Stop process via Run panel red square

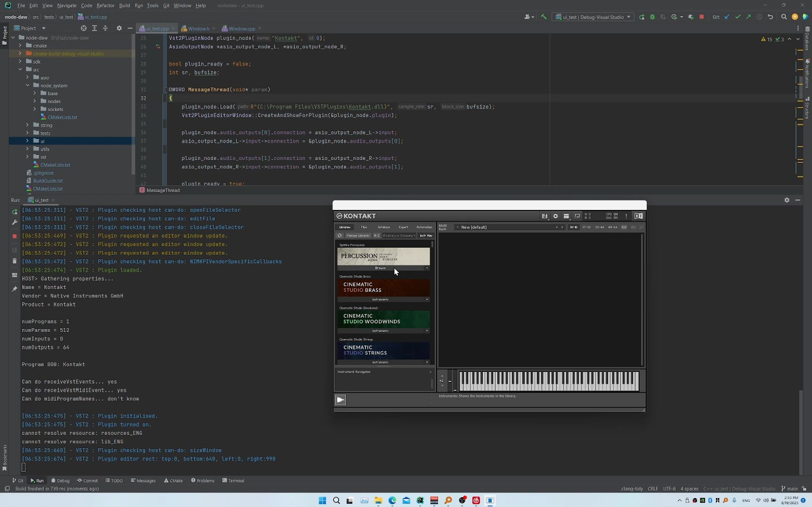(x=15, y=236)
